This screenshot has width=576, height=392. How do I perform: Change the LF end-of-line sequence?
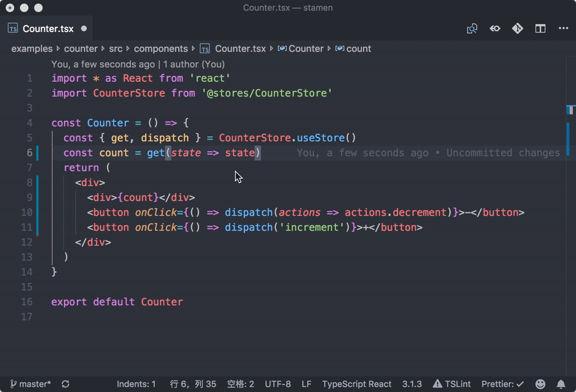coord(307,384)
